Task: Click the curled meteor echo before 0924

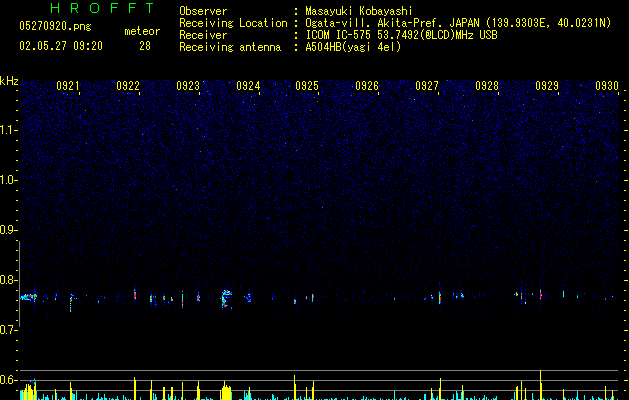Action: point(226,298)
